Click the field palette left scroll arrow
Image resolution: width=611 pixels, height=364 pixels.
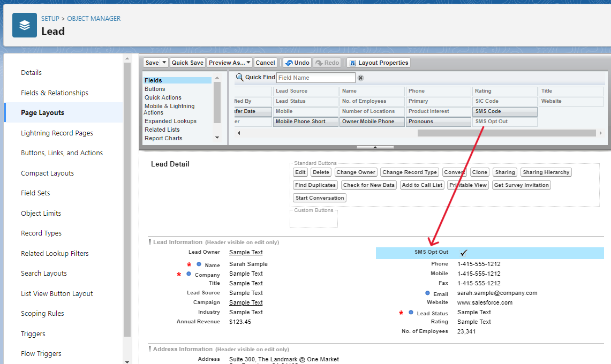point(239,133)
